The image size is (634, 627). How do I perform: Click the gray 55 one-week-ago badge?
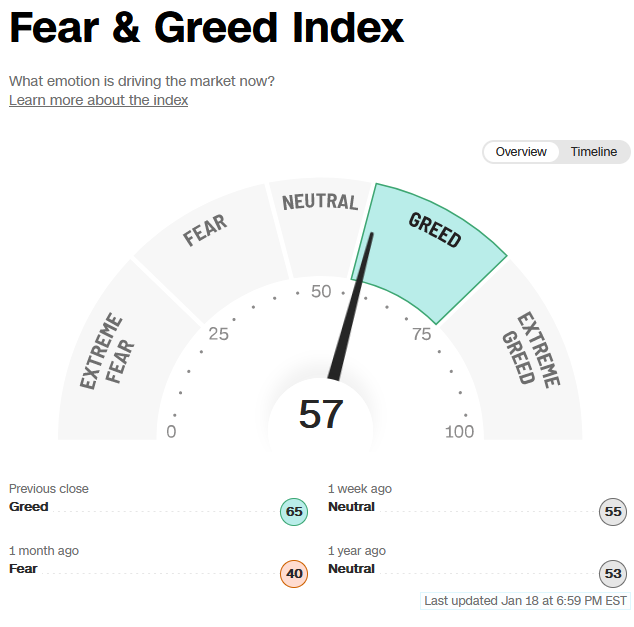click(x=613, y=511)
